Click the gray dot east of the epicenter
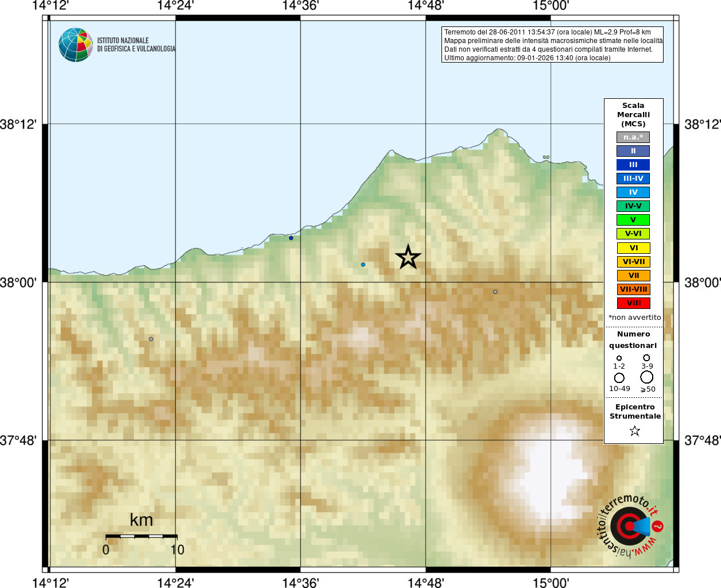The height and width of the screenshot is (588, 721). [495, 292]
